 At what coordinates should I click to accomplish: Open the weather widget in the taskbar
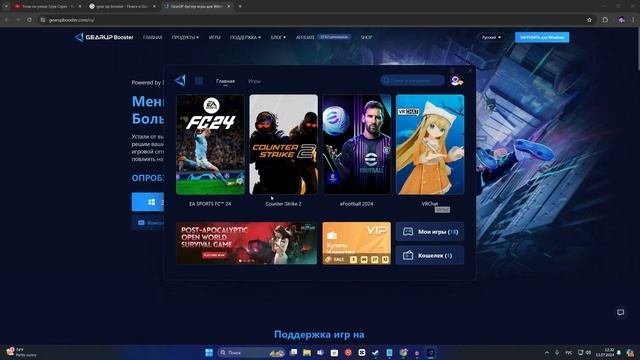22,352
